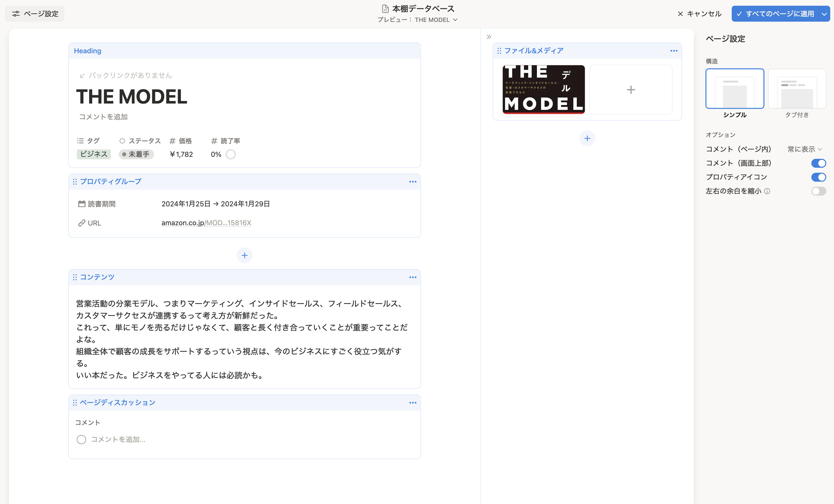
Task: Add a section below プロパティグループ
Action: tap(244, 255)
